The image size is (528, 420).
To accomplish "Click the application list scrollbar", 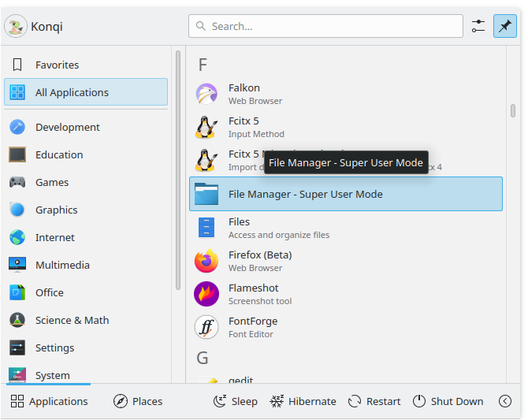I will tap(513, 111).
